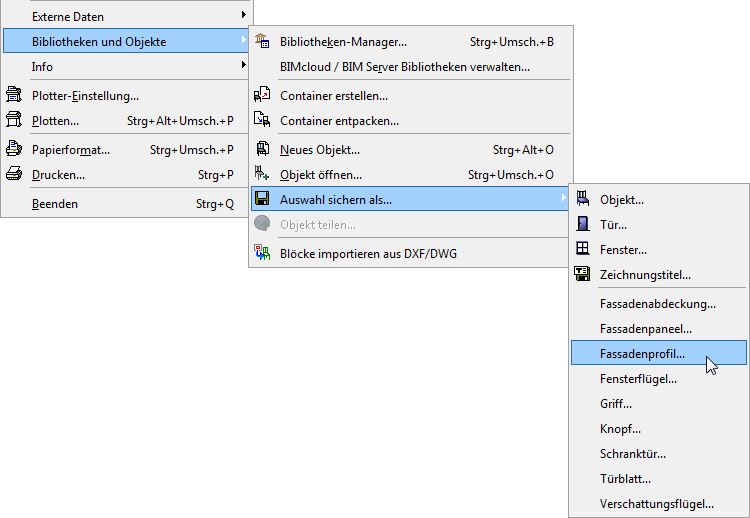Select the Beenden menu entry
The height and width of the screenshot is (518, 750).
55,203
